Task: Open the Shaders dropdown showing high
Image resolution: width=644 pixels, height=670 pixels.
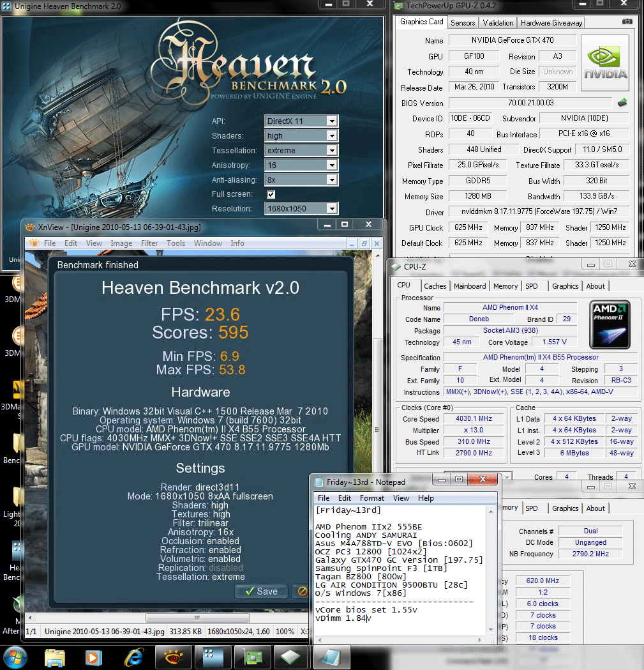Action: (x=301, y=135)
